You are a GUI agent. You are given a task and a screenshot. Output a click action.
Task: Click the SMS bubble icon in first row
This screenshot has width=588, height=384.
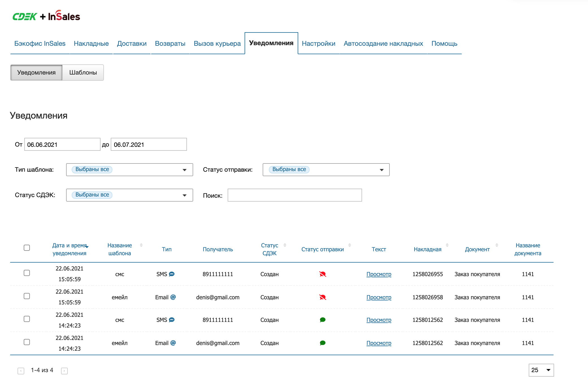click(x=172, y=274)
